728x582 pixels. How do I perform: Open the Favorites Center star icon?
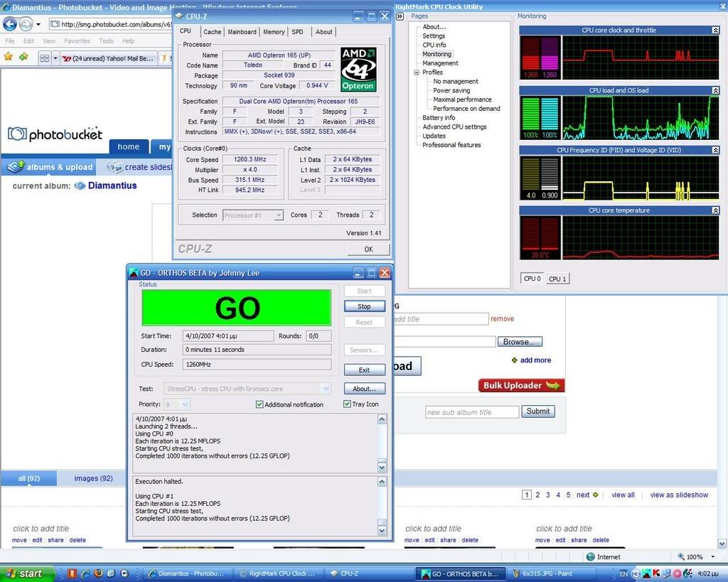click(x=9, y=57)
